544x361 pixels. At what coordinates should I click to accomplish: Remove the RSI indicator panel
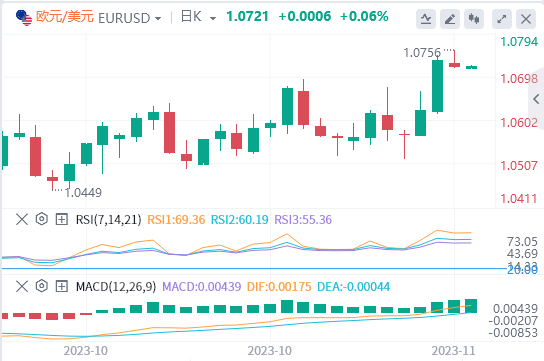point(22,220)
